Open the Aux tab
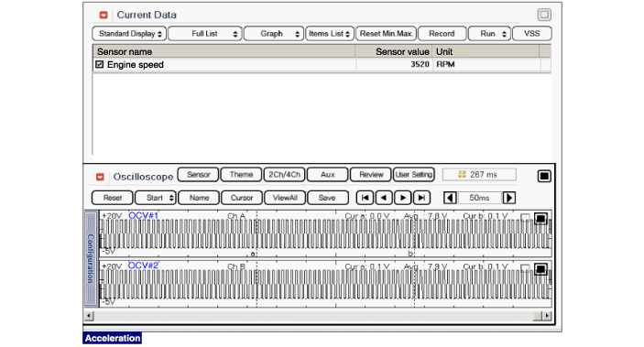This screenshot has height=347, width=644. [x=327, y=175]
